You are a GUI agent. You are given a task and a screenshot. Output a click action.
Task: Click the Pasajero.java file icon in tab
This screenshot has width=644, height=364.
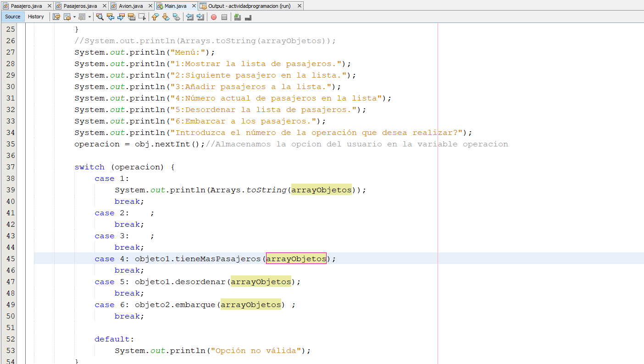click(6, 6)
